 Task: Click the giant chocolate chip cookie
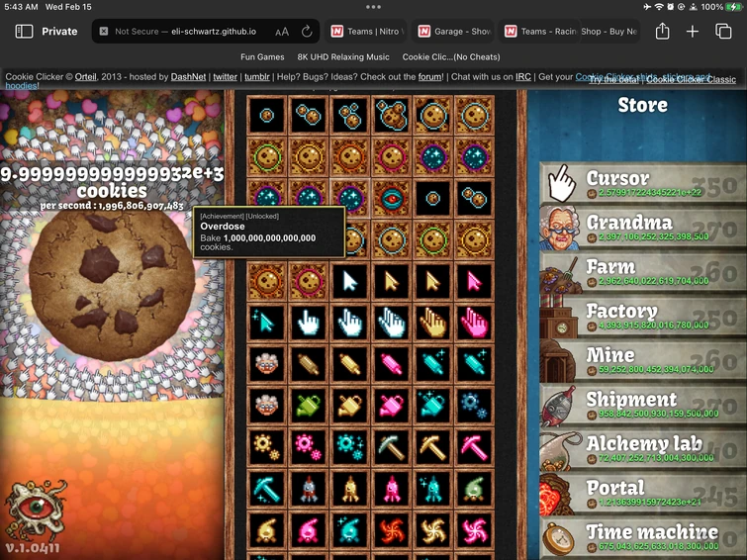click(112, 285)
